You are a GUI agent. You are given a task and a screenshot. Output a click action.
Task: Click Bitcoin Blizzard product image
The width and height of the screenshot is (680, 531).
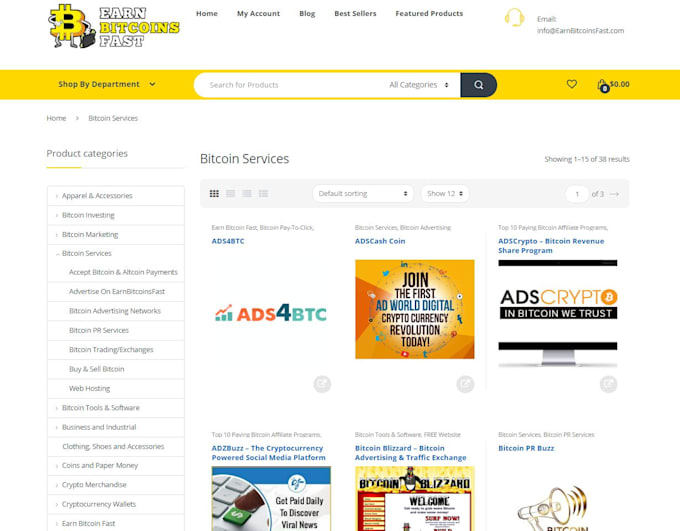[x=415, y=498]
